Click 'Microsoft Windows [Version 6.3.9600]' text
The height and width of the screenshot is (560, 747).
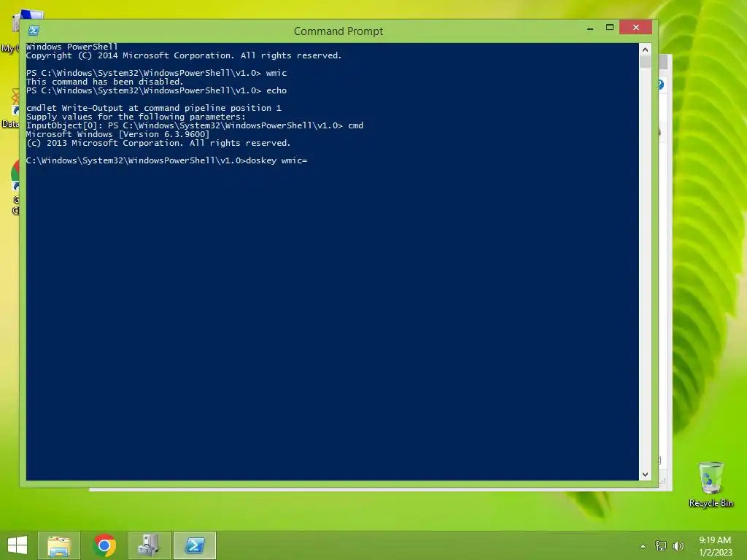pyautogui.click(x=117, y=134)
